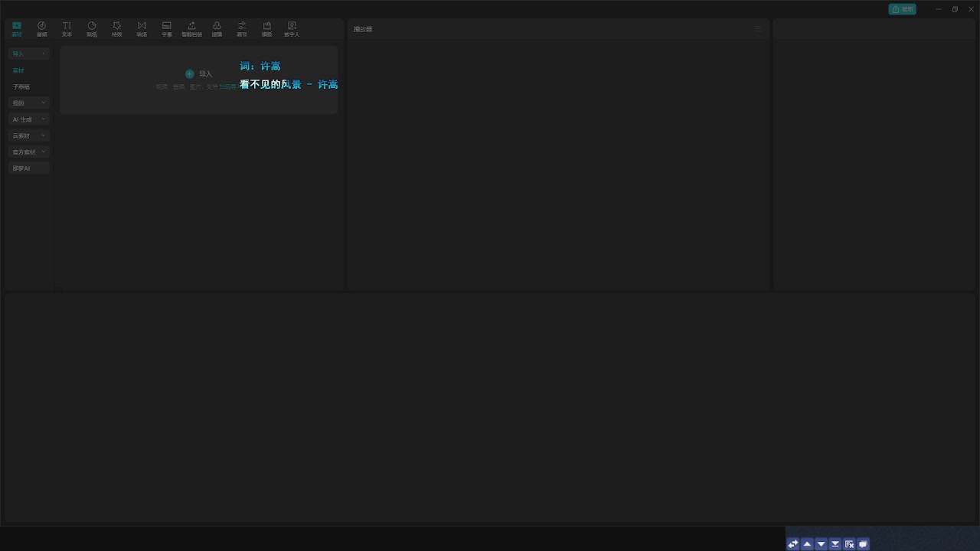Image resolution: width=980 pixels, height=551 pixels.
Task: Click the lyric line 词：许嵩
Action: (260, 67)
